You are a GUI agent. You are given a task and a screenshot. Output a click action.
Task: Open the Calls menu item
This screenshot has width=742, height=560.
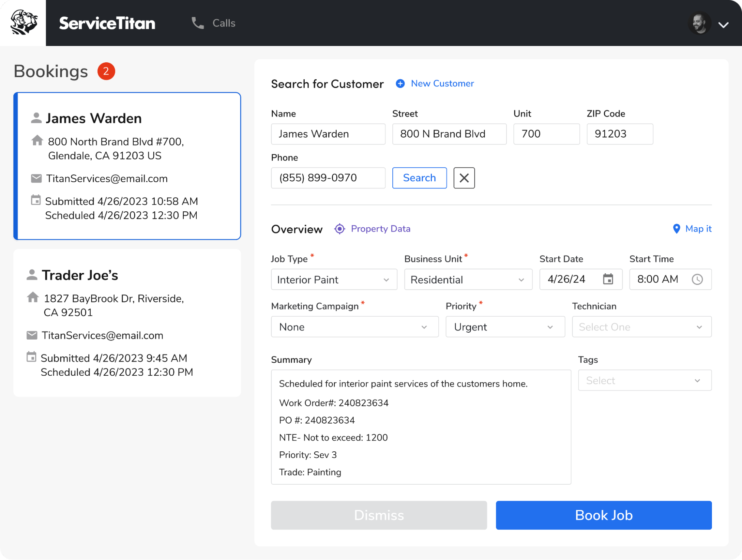(x=223, y=23)
